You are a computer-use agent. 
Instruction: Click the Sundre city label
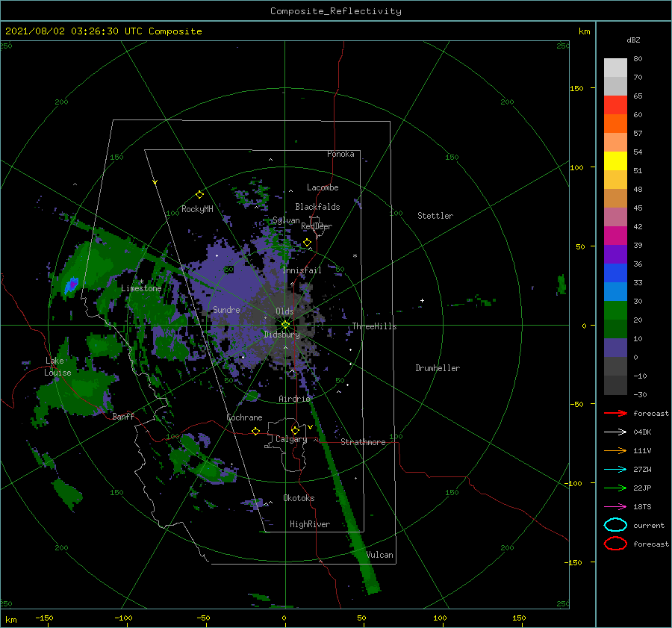pos(226,309)
